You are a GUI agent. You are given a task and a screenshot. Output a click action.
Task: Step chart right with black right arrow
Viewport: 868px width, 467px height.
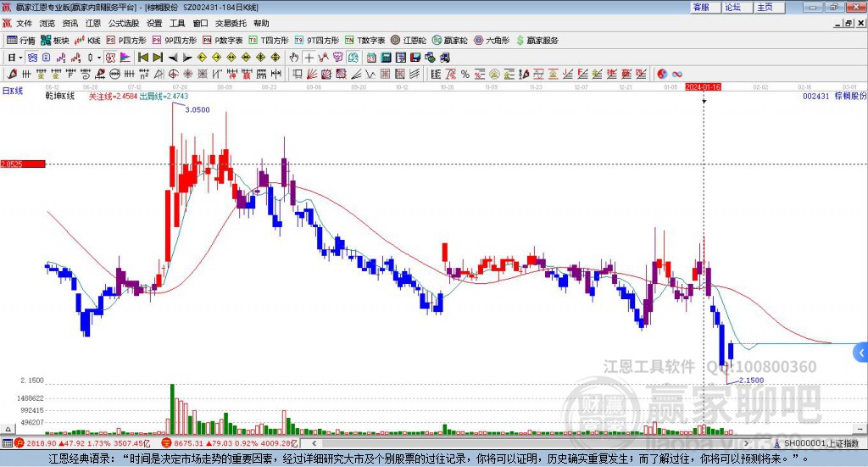click(187, 58)
